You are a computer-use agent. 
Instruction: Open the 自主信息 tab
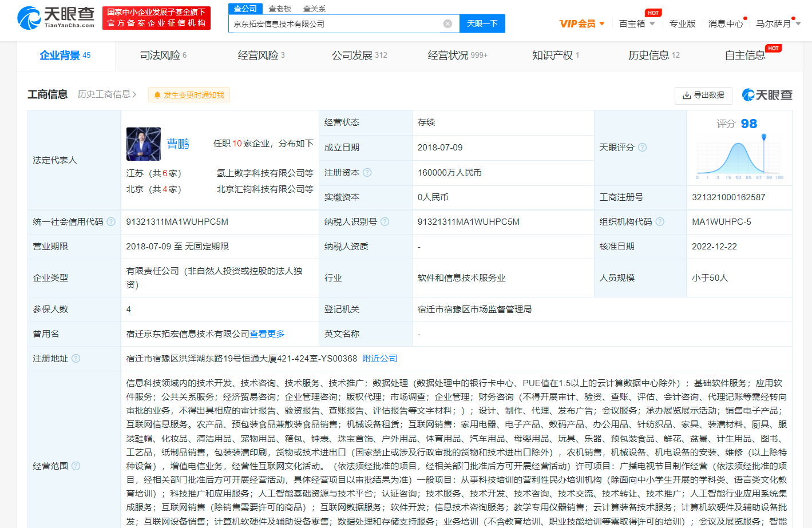point(744,55)
